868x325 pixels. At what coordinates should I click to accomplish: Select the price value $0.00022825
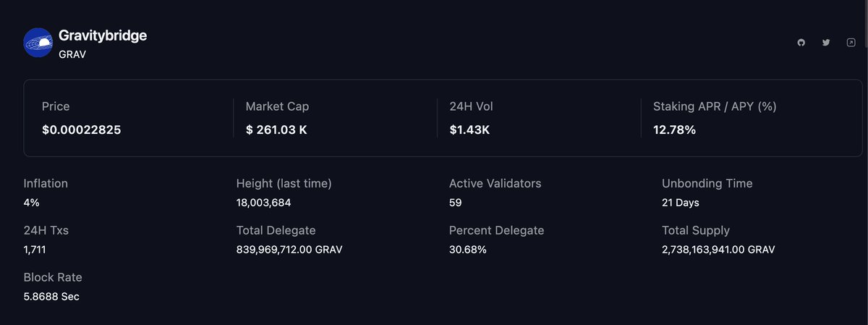coord(82,130)
